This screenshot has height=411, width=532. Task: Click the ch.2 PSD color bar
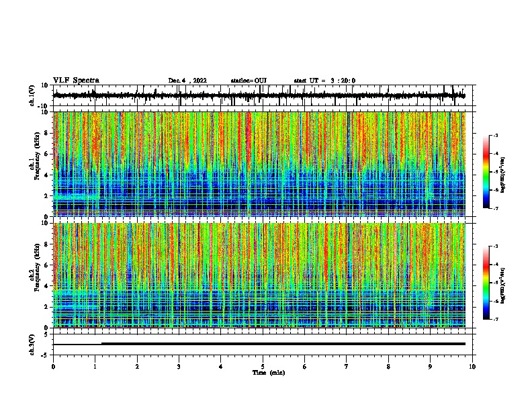(x=486, y=283)
